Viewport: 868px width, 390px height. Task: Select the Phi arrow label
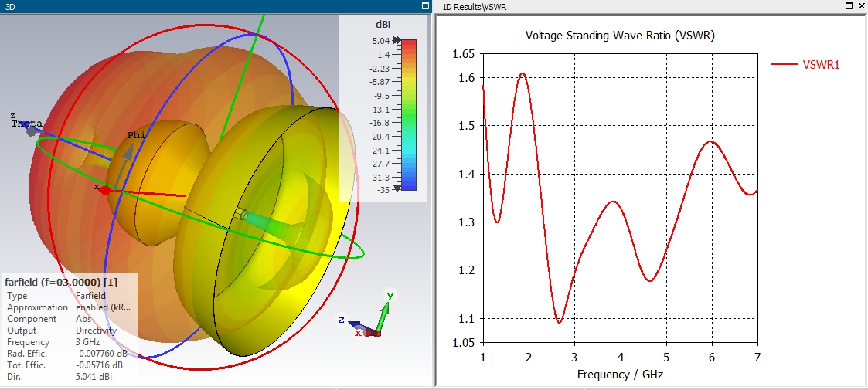coord(136,136)
